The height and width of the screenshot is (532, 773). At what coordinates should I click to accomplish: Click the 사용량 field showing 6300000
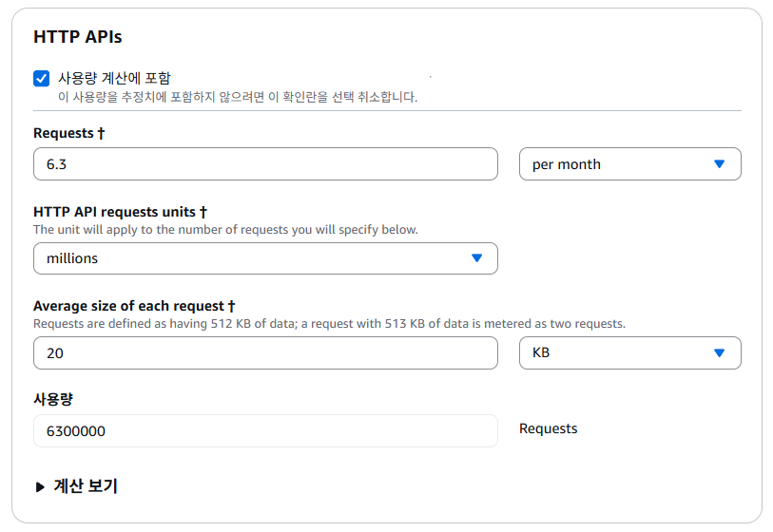pos(265,430)
